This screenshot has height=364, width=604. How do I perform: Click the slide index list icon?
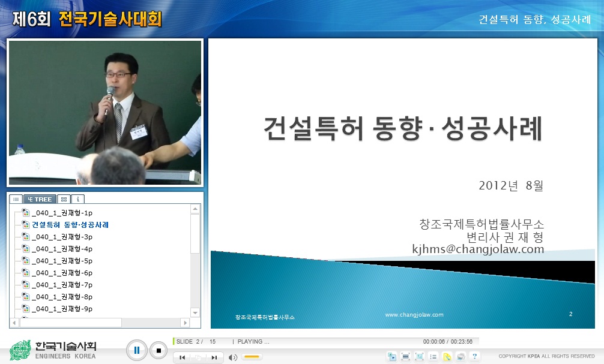[433, 357]
